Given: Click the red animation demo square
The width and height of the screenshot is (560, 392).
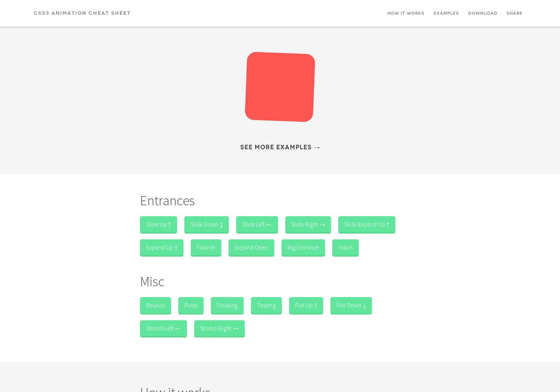Looking at the screenshot, I should [x=280, y=87].
